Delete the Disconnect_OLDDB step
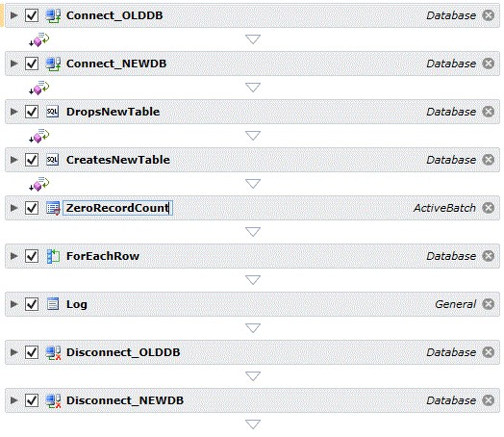This screenshot has height=437, width=504. click(489, 352)
